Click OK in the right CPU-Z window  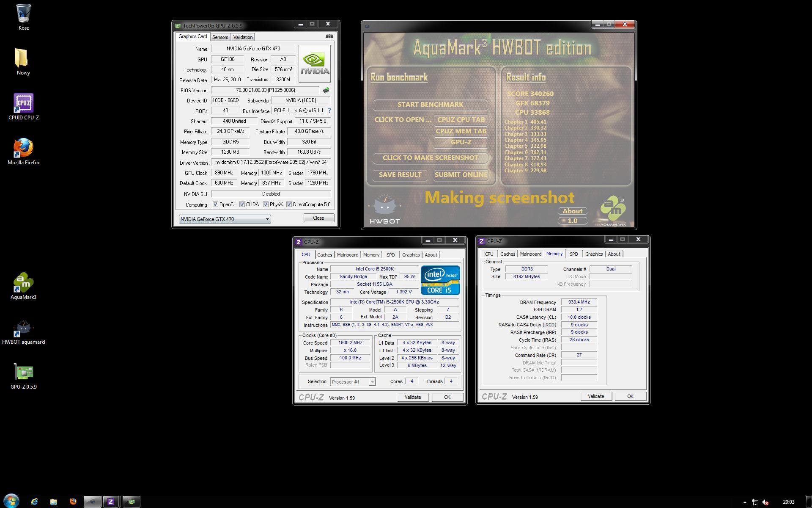(630, 396)
